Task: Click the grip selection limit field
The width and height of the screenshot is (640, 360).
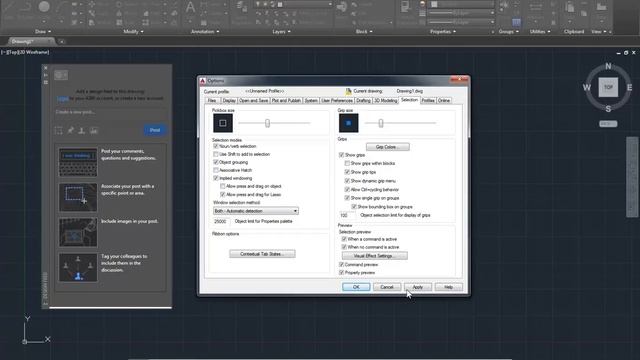Action: [347, 215]
